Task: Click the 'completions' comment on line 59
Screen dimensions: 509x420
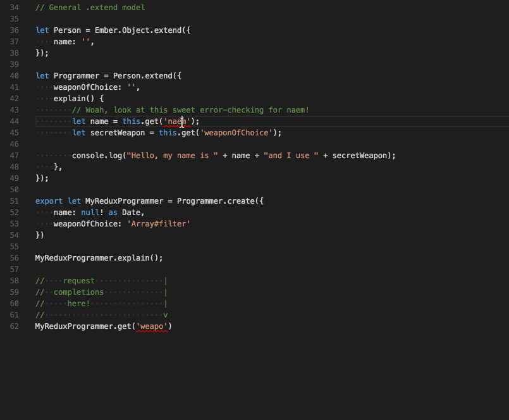Action: click(78, 292)
